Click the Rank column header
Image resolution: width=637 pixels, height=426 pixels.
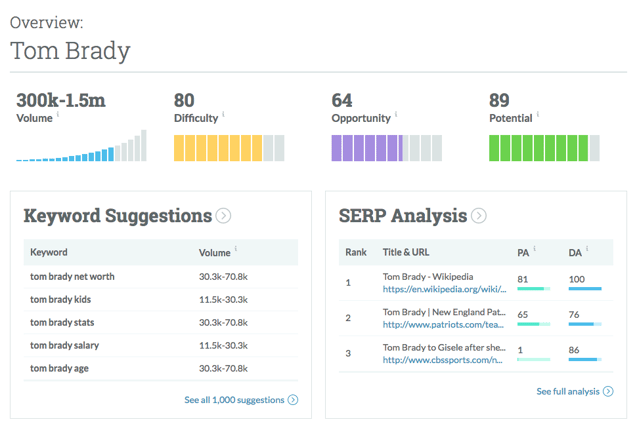(356, 252)
